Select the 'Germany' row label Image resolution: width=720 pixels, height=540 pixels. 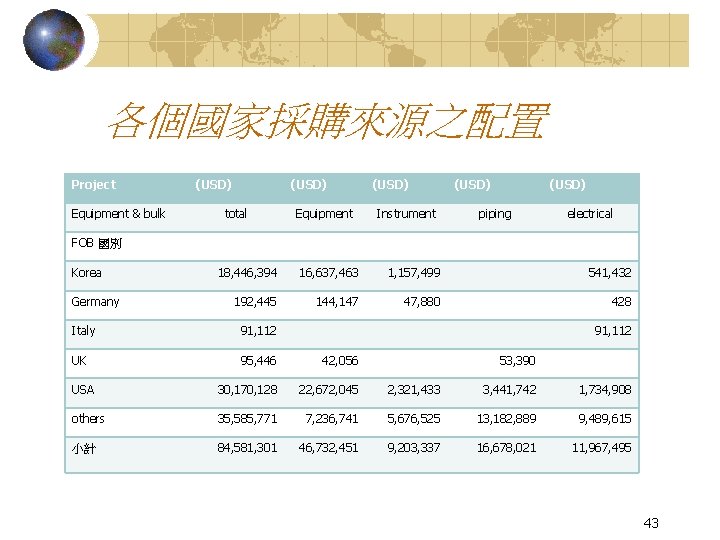tap(95, 302)
